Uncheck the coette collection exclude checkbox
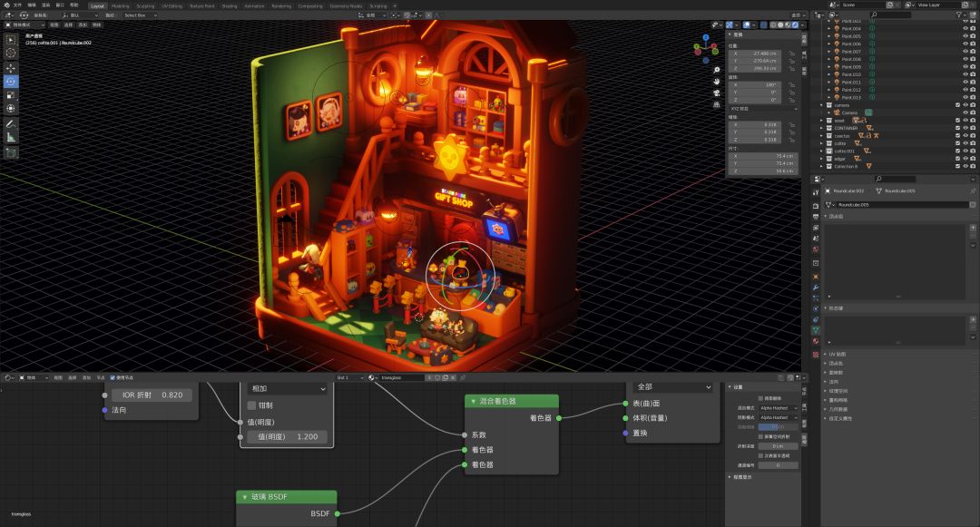Viewport: 980px width, 527px height. [957, 143]
